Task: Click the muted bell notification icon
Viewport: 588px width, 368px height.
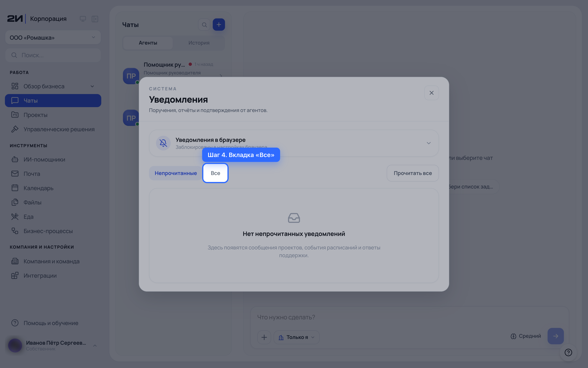Action: (163, 143)
